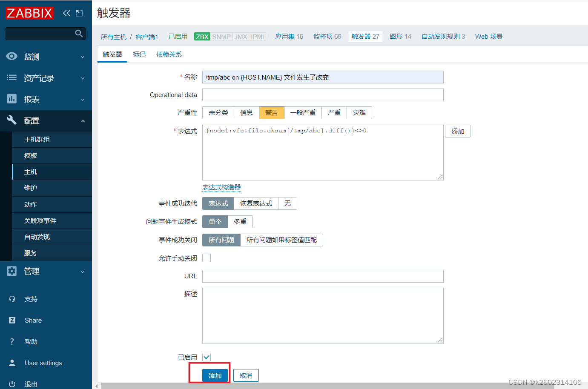Screen dimensions: 588x389
Task: Switch to the 标记 tab
Action: click(139, 54)
